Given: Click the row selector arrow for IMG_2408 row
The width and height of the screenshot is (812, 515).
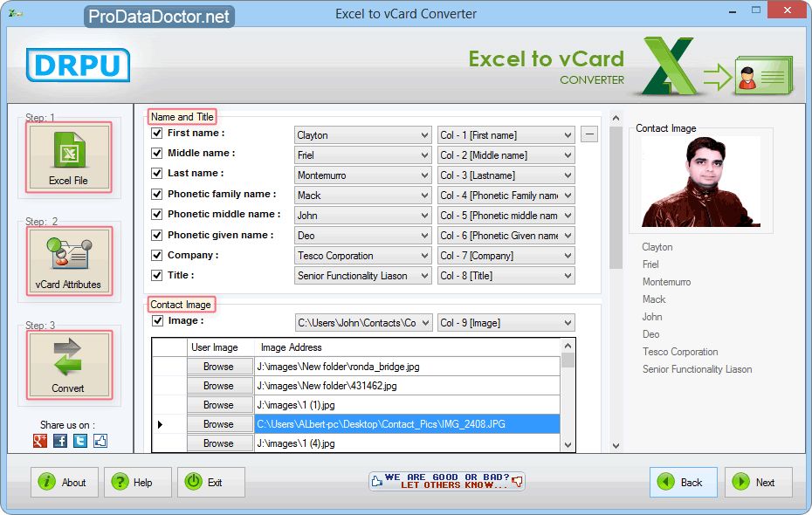Looking at the screenshot, I should pos(161,424).
